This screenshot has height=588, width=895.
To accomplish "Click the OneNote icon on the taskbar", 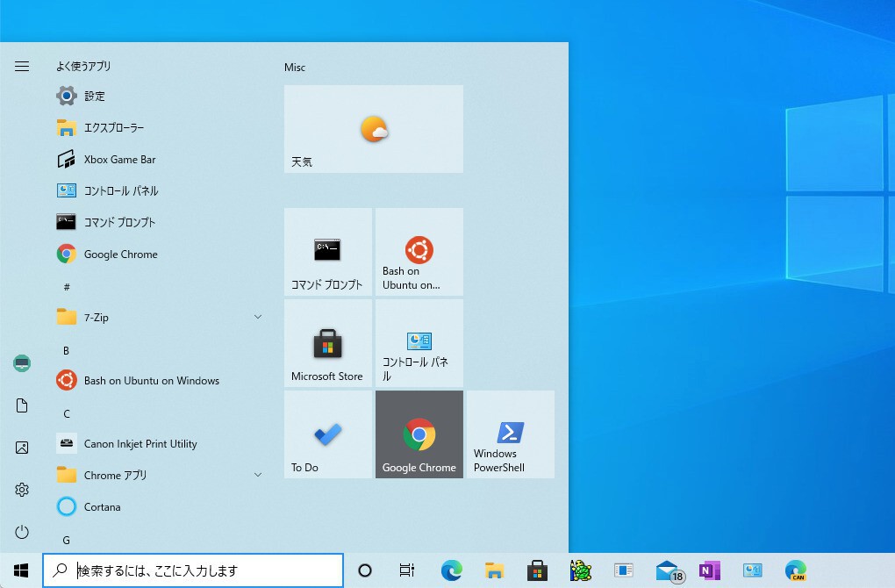I will pos(709,570).
